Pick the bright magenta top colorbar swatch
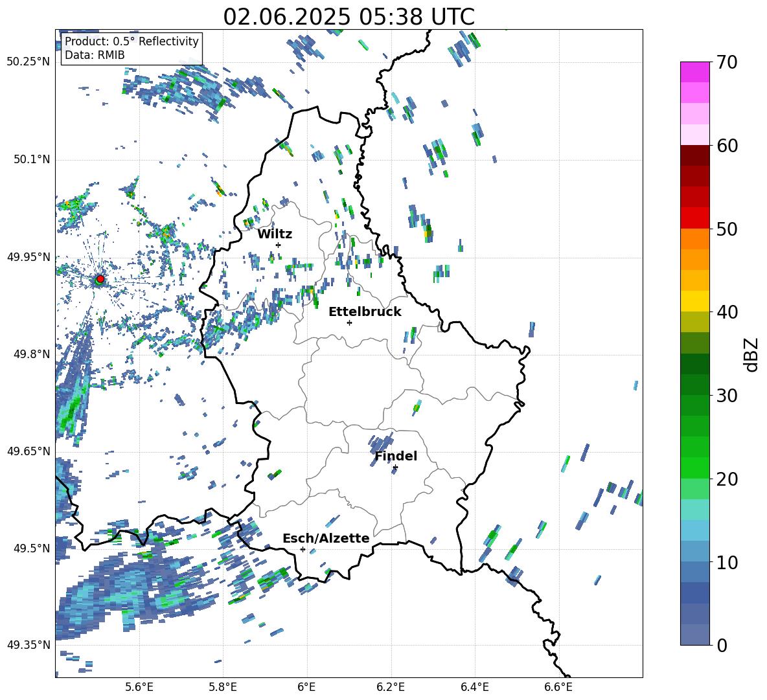The image size is (767, 700). (694, 72)
